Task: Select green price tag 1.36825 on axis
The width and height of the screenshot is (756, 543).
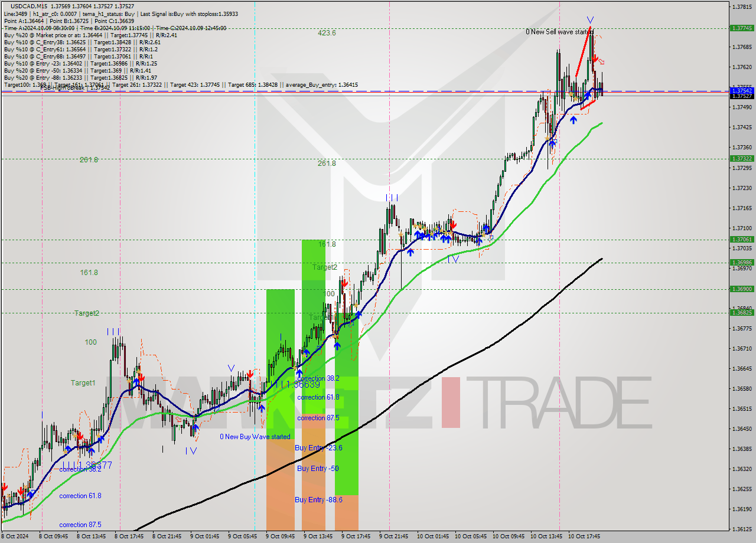Action: (x=741, y=312)
